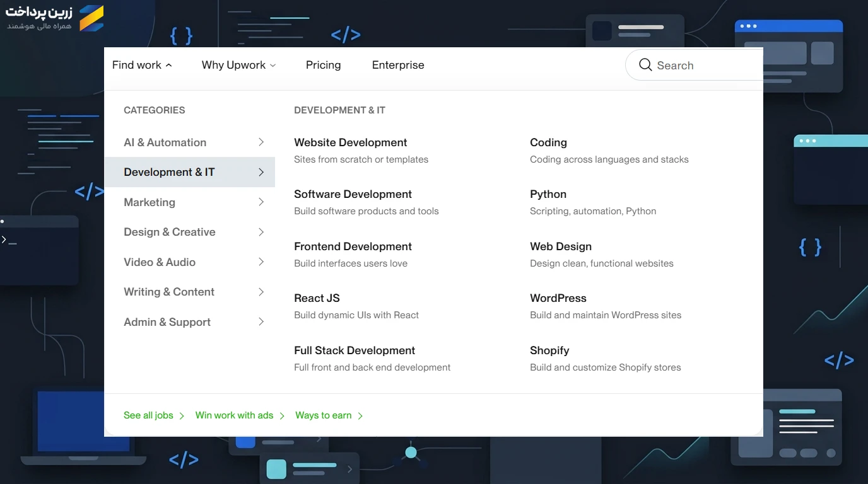The width and height of the screenshot is (868, 484).
Task: Click 'Coding across languages and stacks' text
Action: [609, 159]
